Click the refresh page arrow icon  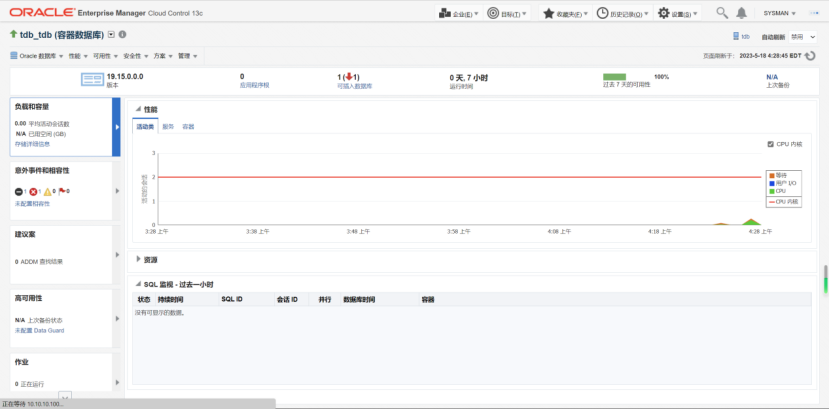pos(810,56)
